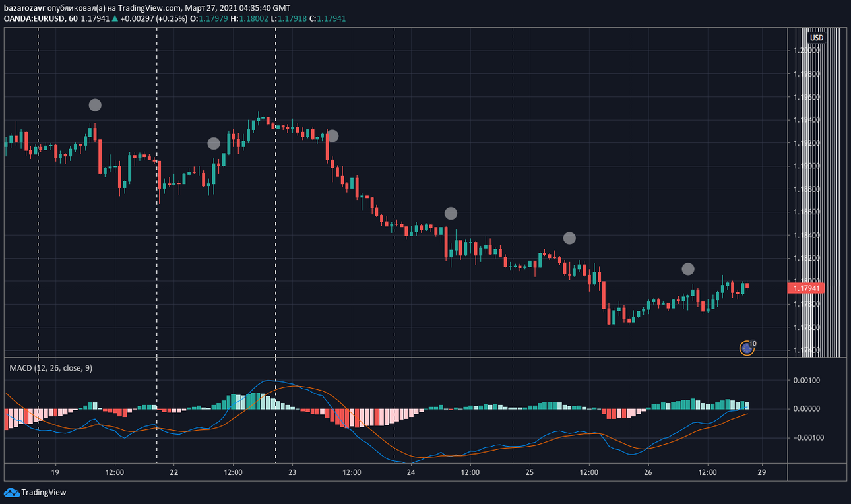Click the 1.19800 price axis label
This screenshot has height=504, width=851.
click(807, 74)
